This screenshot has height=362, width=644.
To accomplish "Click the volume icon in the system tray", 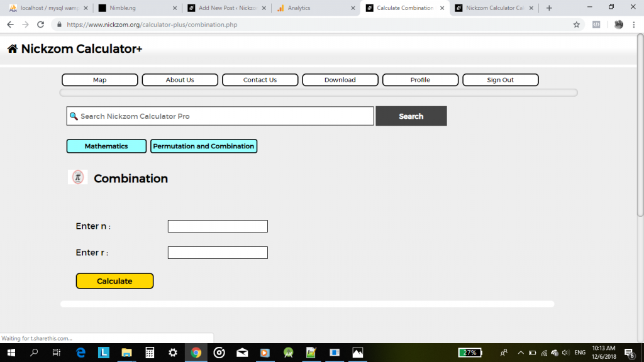I will pyautogui.click(x=565, y=353).
